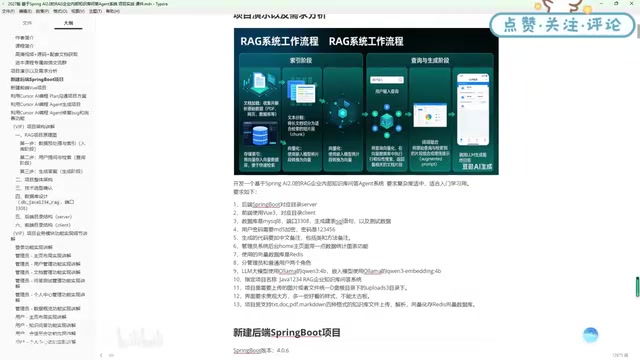Image resolution: width=640 pixels, height=360 pixels.
Task: Click list item 13 about txt,doc,pdf,markdown上传
Action: click(355, 304)
